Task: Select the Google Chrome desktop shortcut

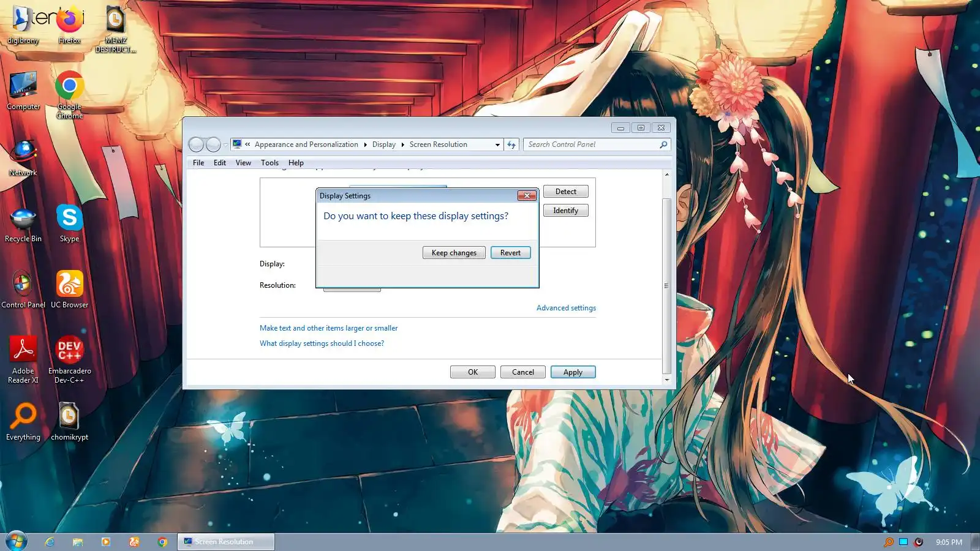Action: [69, 96]
